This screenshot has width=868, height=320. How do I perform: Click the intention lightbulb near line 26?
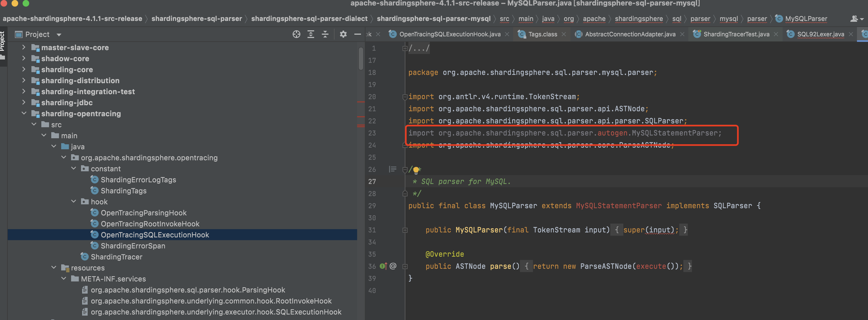coord(416,169)
